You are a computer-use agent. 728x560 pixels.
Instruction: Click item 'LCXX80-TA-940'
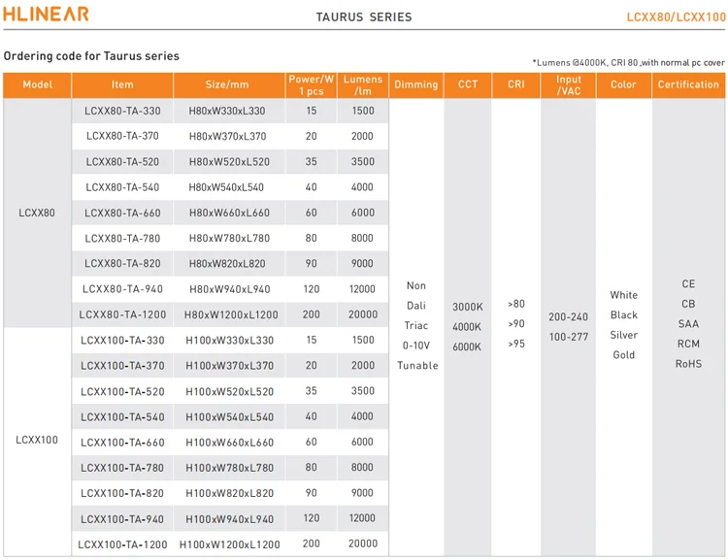point(122,289)
